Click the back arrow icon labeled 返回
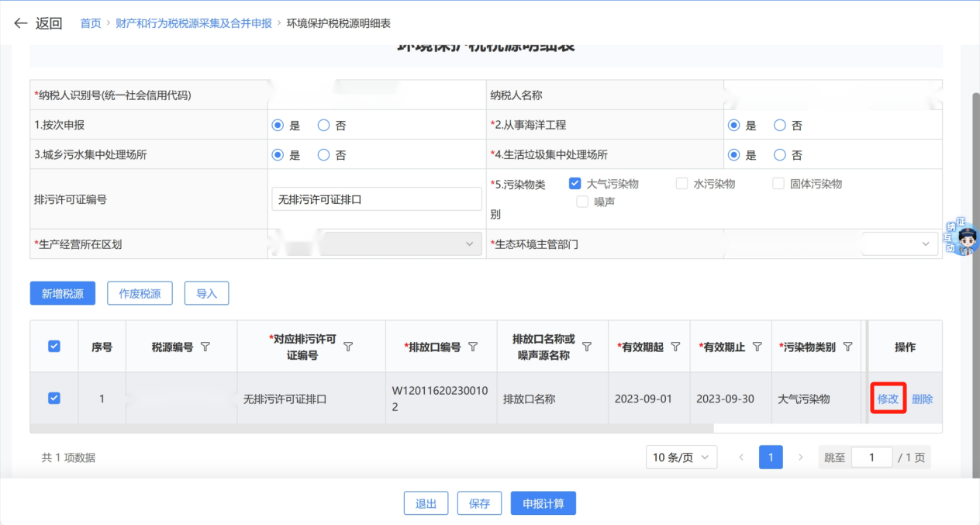The image size is (980, 525). pos(21,23)
